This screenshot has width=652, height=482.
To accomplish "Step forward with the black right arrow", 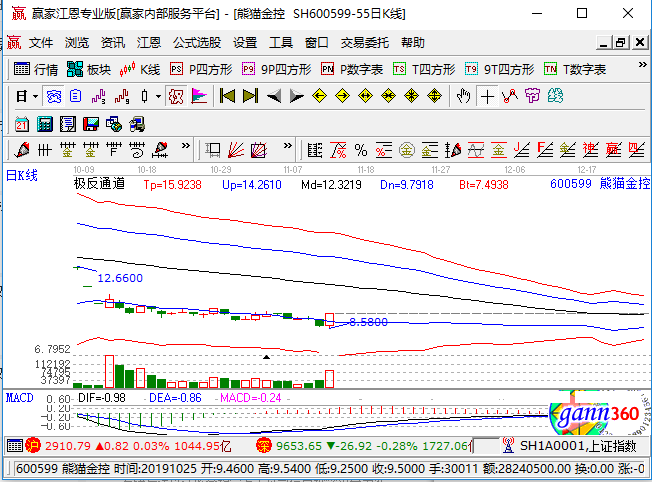I will coord(296,96).
